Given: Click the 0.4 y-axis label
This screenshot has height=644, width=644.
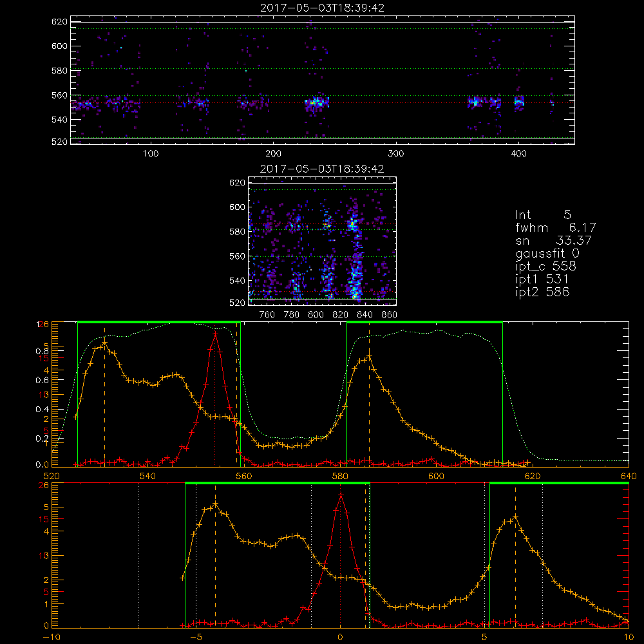Looking at the screenshot, I should click(42, 410).
